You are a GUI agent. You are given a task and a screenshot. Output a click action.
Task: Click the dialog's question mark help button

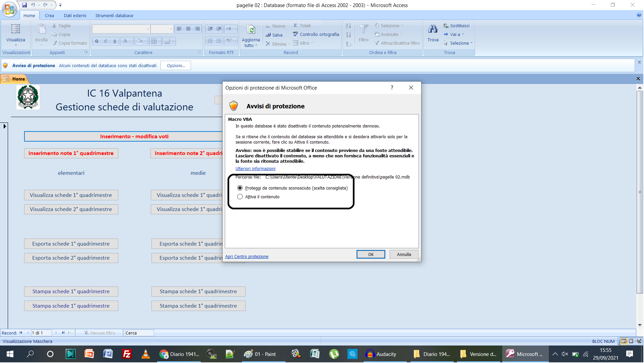click(392, 88)
